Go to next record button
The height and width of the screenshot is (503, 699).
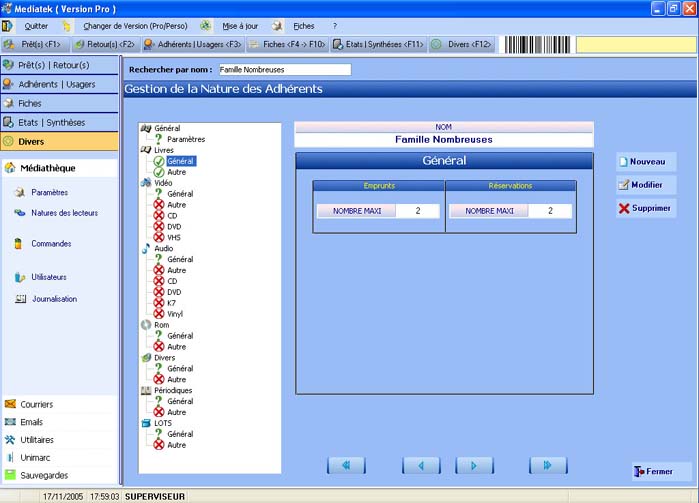(x=474, y=466)
